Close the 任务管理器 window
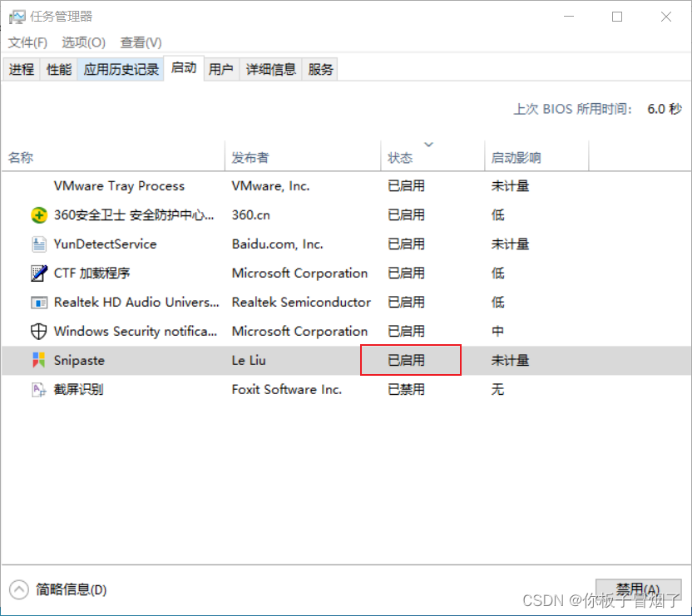The width and height of the screenshot is (692, 616). [666, 17]
